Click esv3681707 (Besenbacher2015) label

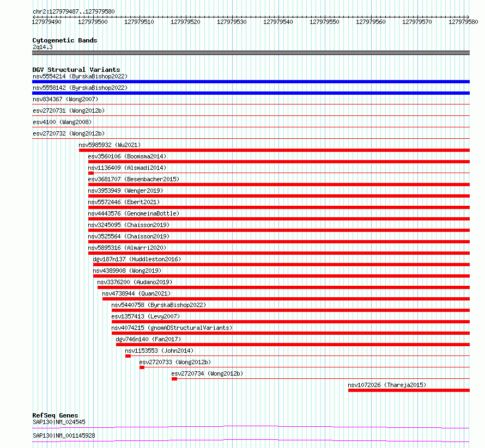(134, 179)
